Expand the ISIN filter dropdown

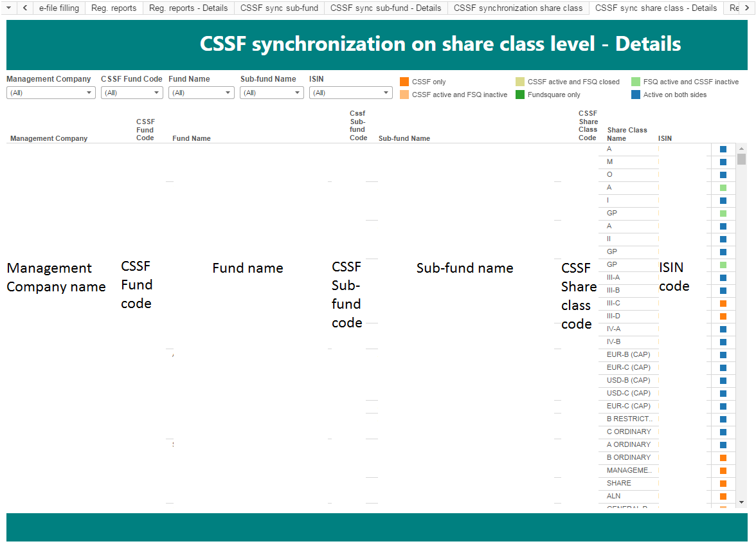pyautogui.click(x=350, y=93)
